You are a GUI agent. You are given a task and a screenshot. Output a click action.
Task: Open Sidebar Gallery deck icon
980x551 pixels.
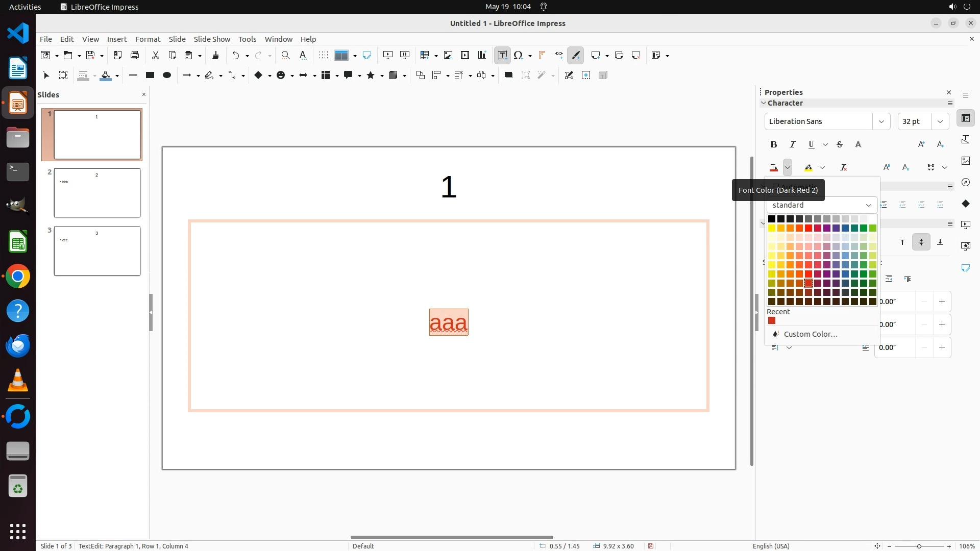point(965,161)
